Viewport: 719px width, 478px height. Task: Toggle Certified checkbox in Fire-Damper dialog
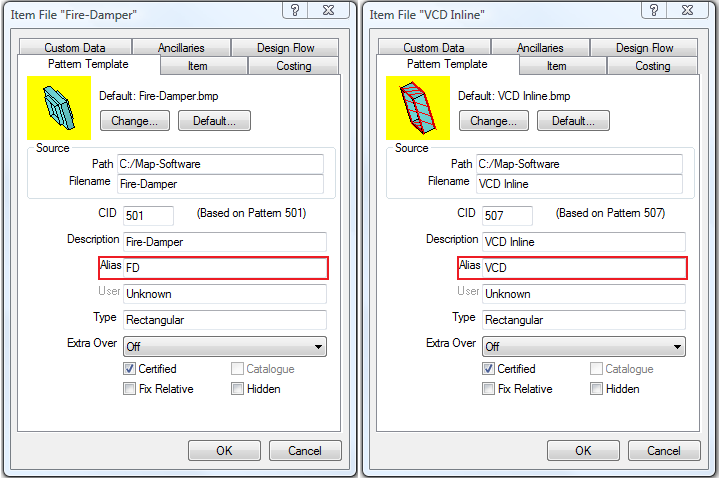point(130,369)
